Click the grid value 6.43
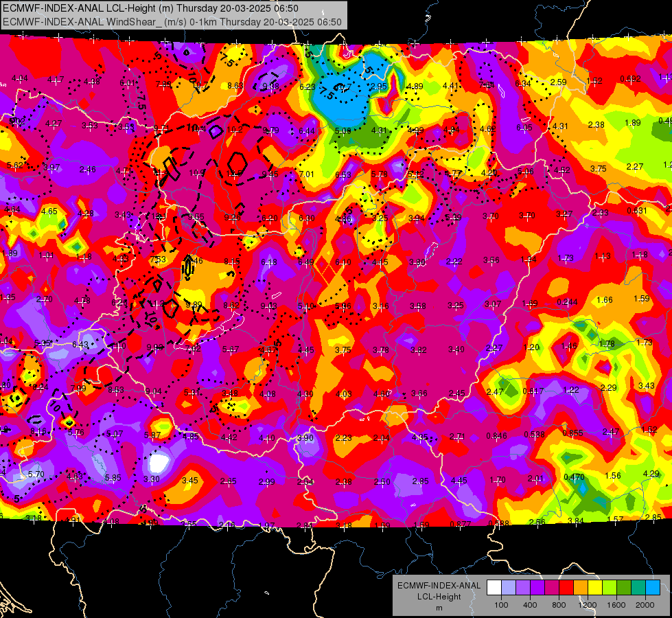Screen dimensions: 672x618 coord(80,345)
